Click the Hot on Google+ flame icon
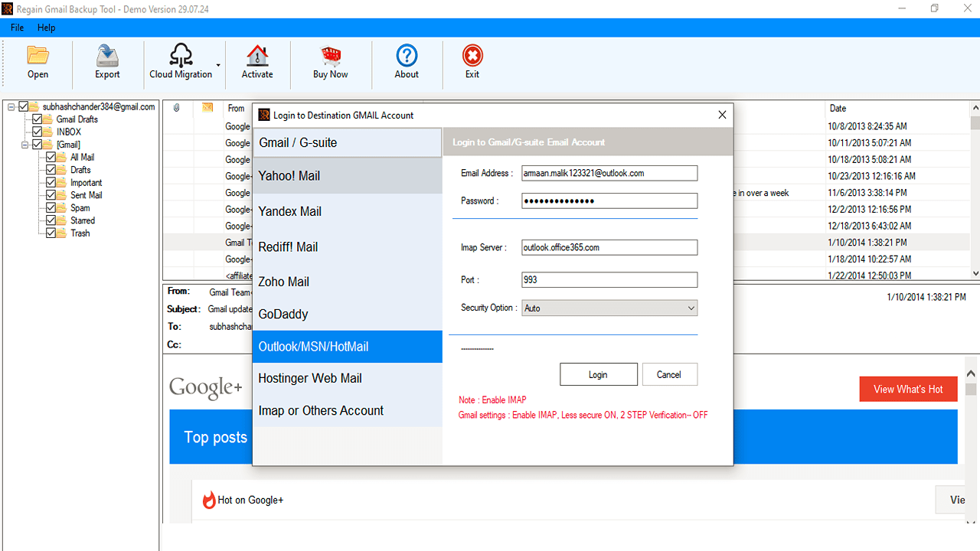 (x=209, y=500)
